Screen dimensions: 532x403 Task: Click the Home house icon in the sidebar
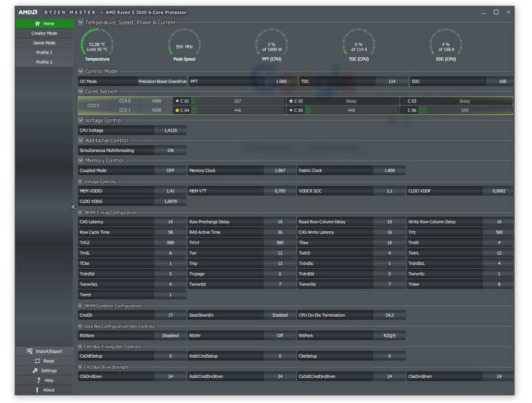38,24
